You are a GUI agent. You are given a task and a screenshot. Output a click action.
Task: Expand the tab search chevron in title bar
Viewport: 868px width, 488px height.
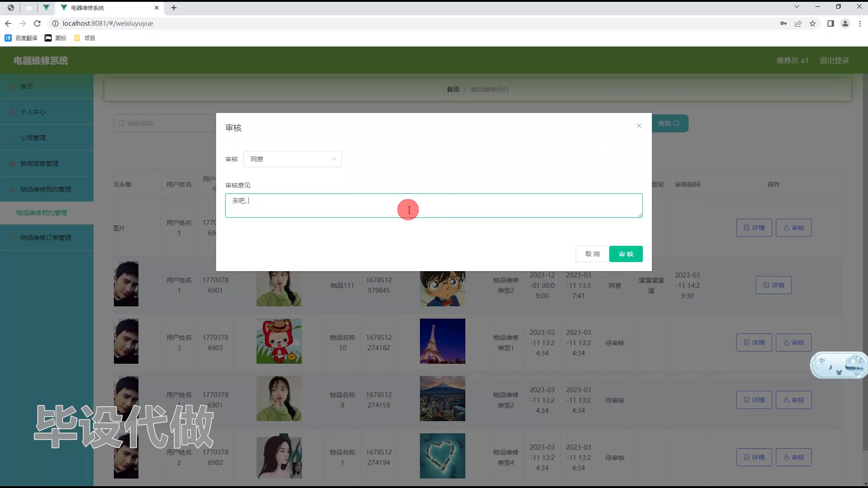(x=797, y=7)
